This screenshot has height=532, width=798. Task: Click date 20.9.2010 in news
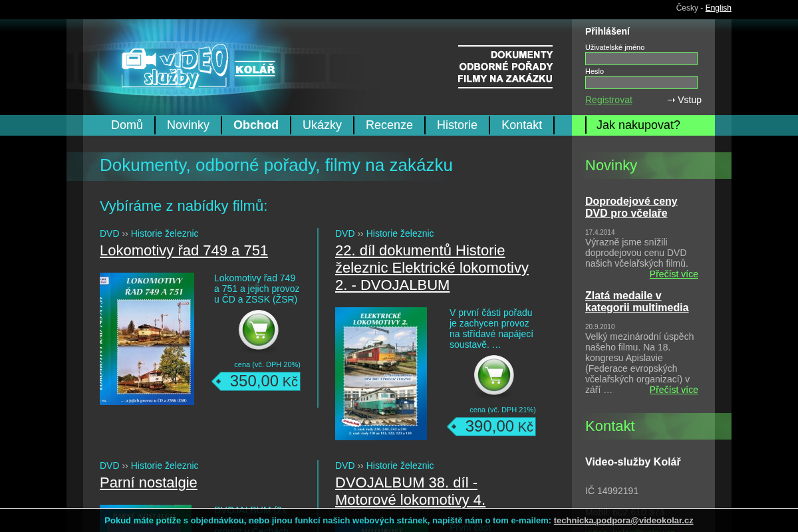pyautogui.click(x=600, y=327)
